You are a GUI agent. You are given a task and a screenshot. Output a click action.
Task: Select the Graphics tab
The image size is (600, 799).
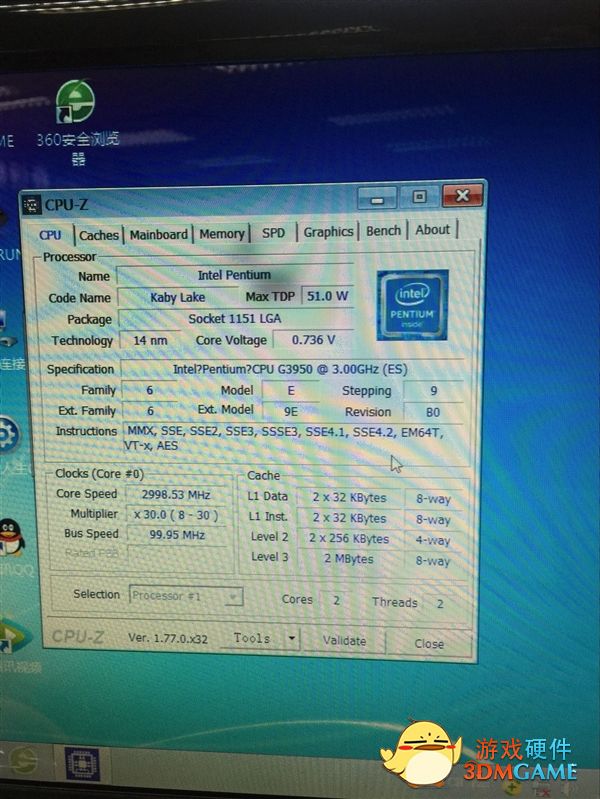(x=328, y=232)
